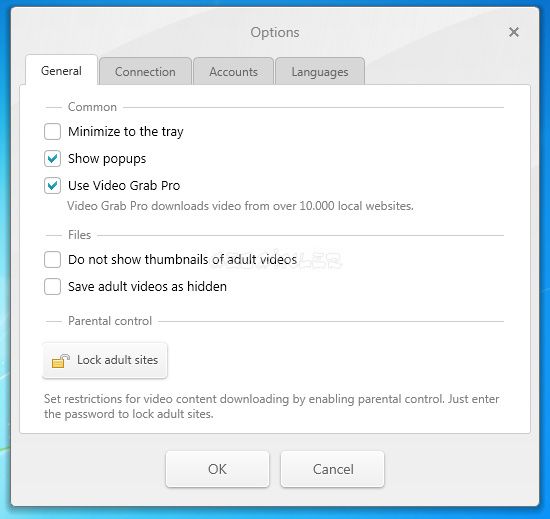The height and width of the screenshot is (519, 550).
Task: Uncheck the Show popups checkbox
Action: (x=52, y=159)
